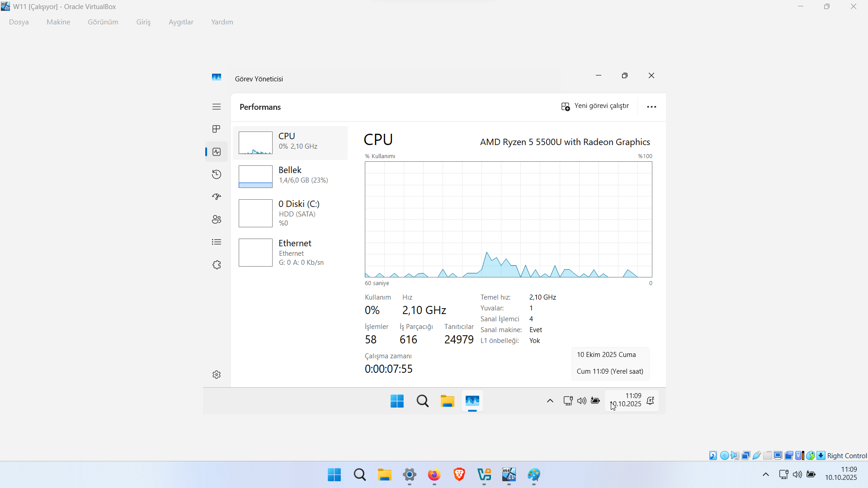Open the Users sidebar icon

(217, 220)
